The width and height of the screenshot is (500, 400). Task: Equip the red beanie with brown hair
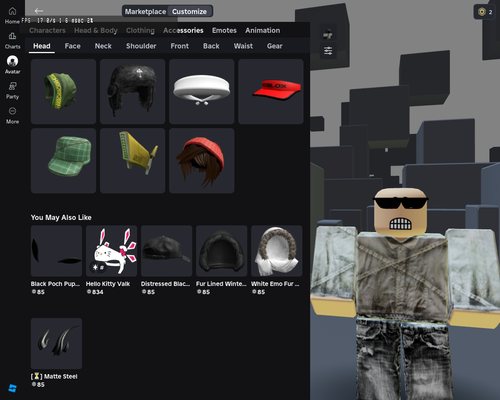(201, 161)
